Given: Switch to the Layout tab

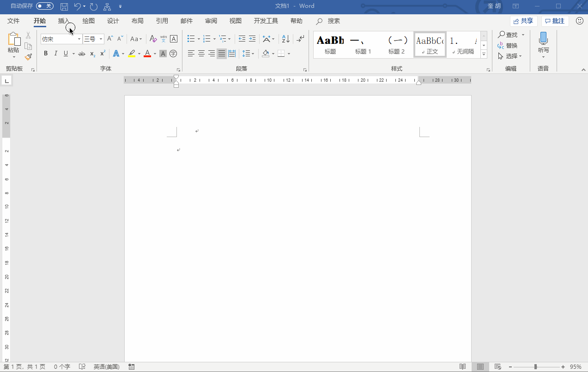Looking at the screenshot, I should (x=137, y=21).
